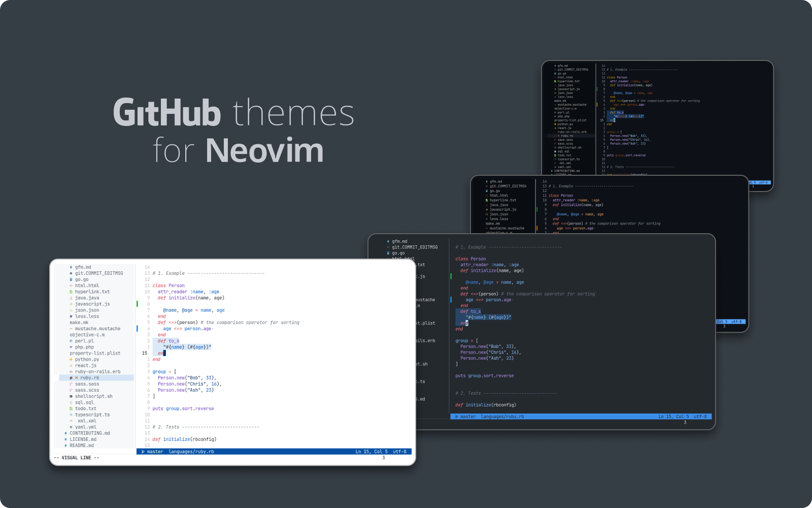Click the gear icon beside yaml.yml, light window

71,427
